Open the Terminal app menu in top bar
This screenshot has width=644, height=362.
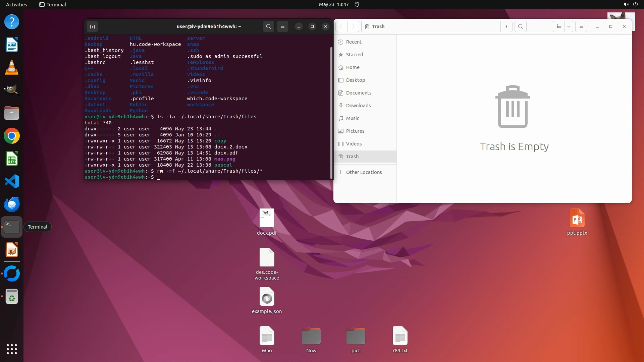[53, 4]
